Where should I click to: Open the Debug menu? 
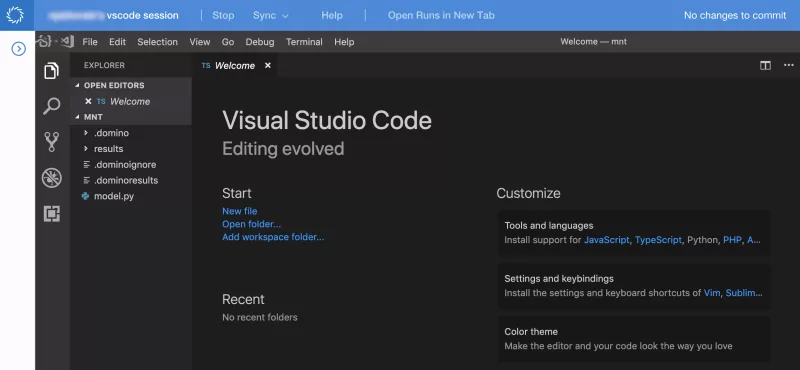coord(260,42)
